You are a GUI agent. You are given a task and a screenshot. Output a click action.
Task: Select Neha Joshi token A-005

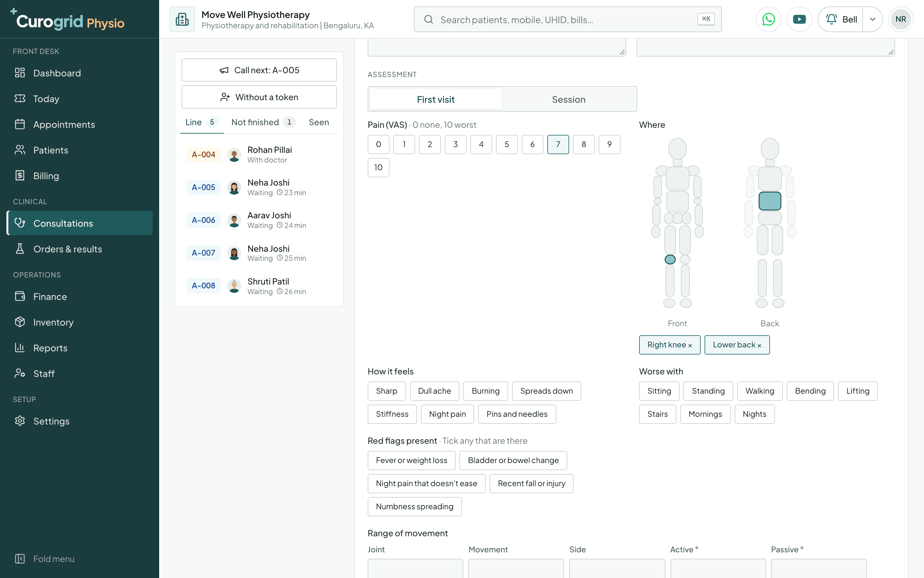[259, 187]
